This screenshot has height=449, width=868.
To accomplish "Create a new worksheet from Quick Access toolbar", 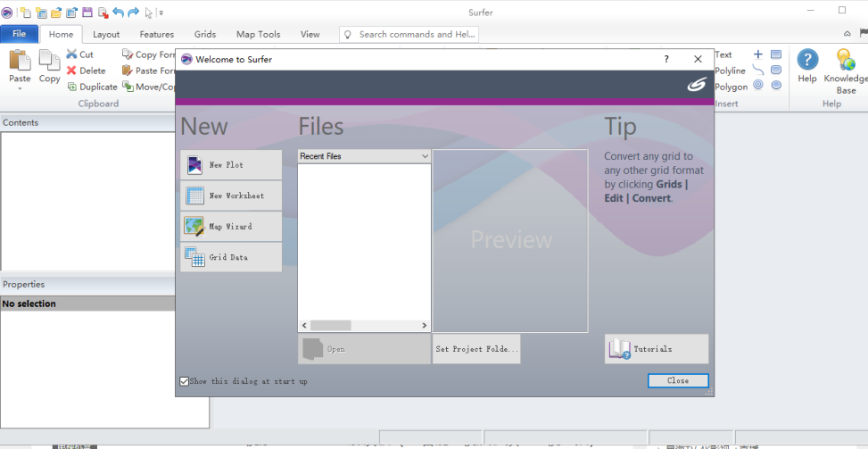I will pos(41,12).
